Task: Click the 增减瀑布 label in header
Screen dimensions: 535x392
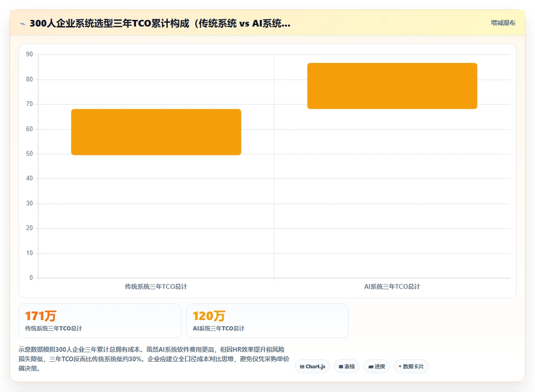Action: (503, 23)
